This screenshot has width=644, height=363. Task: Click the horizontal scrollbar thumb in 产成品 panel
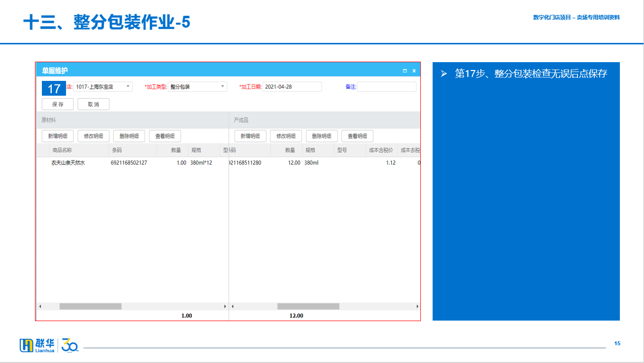[308, 306]
